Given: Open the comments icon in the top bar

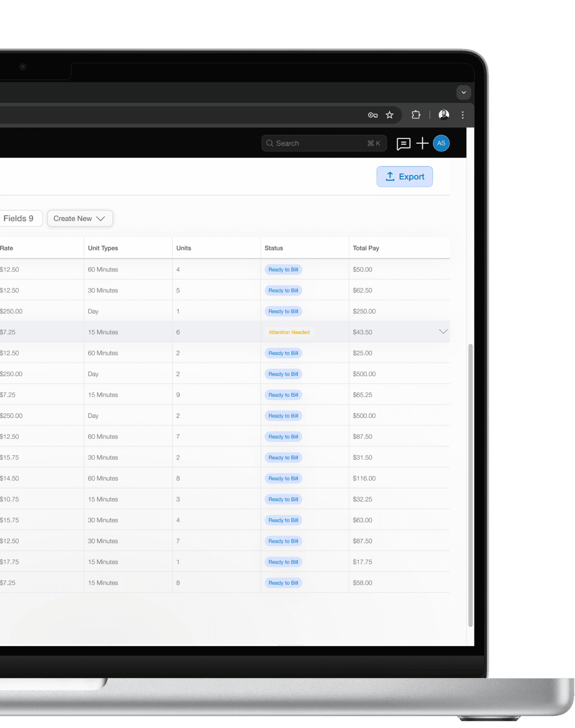Looking at the screenshot, I should [403, 144].
